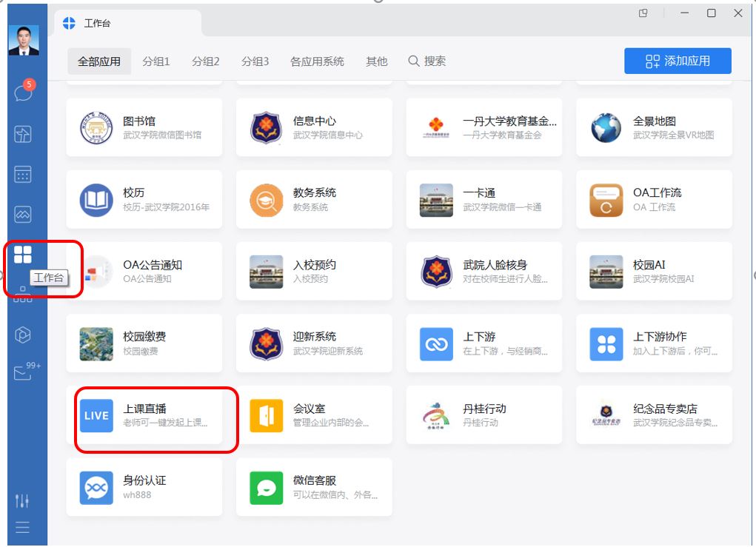This screenshot has width=756, height=547.
Task: Launch the 教务系统 orange icon
Action: click(266, 200)
